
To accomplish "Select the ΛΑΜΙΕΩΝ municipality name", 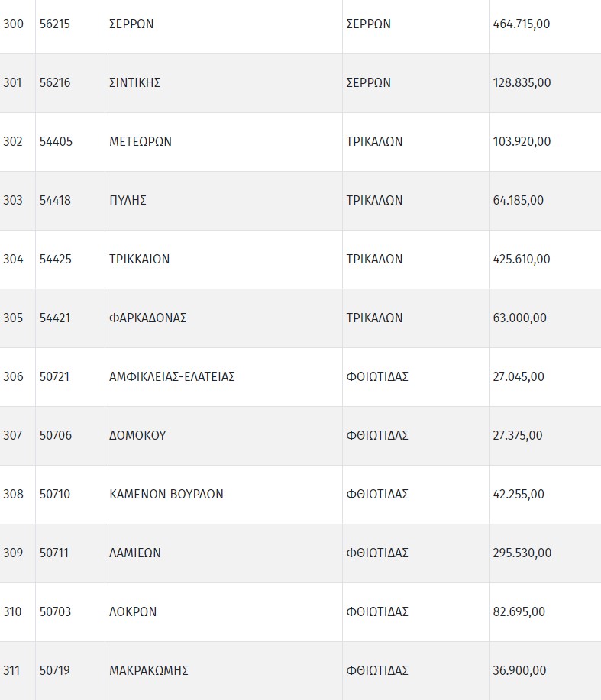I will (x=135, y=553).
